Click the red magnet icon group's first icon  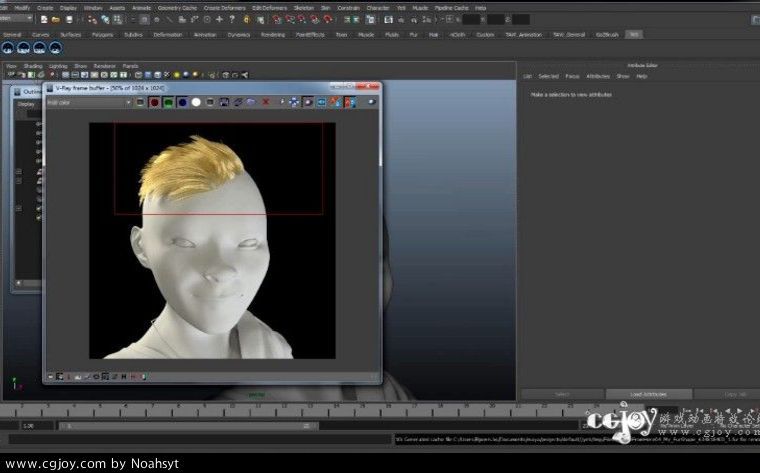click(x=277, y=19)
